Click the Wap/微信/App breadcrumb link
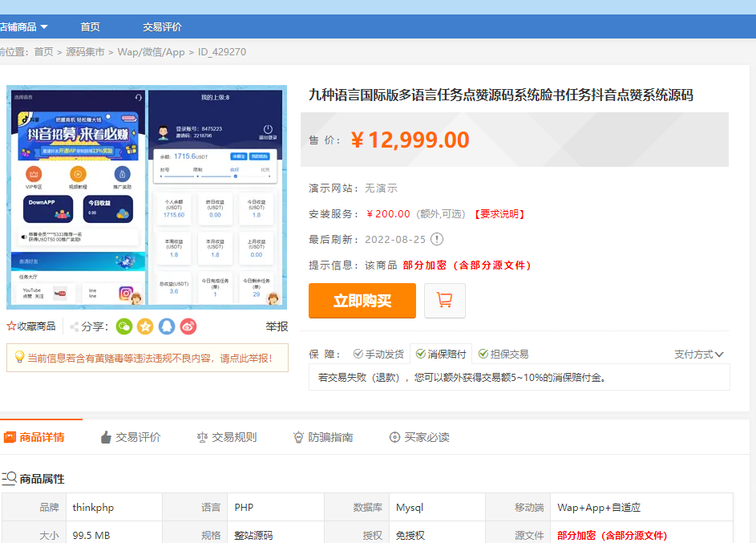Viewport: 756px width, 543px height. 151,52
